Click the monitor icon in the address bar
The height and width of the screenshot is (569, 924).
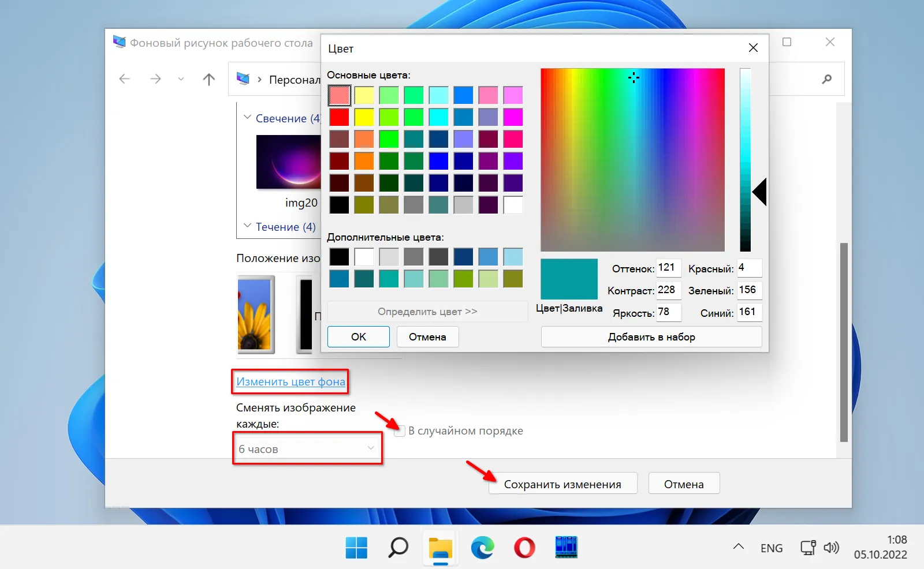coord(243,79)
